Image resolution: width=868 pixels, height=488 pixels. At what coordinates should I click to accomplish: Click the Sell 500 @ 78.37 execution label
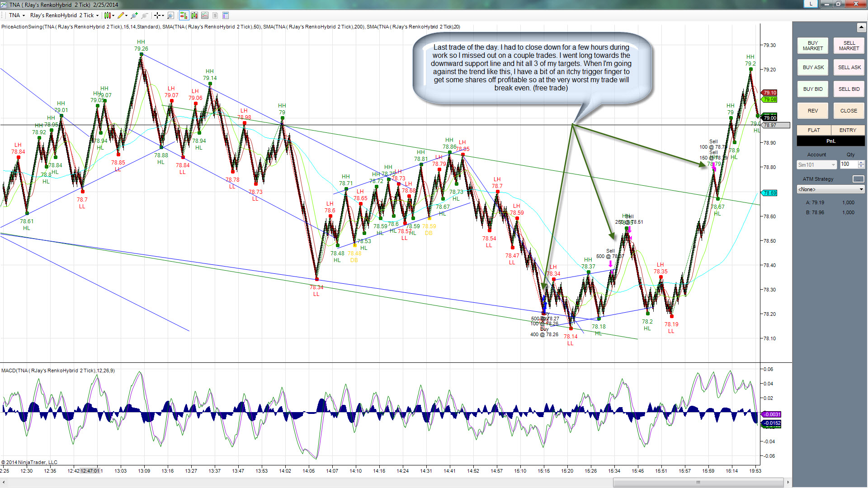(x=610, y=253)
